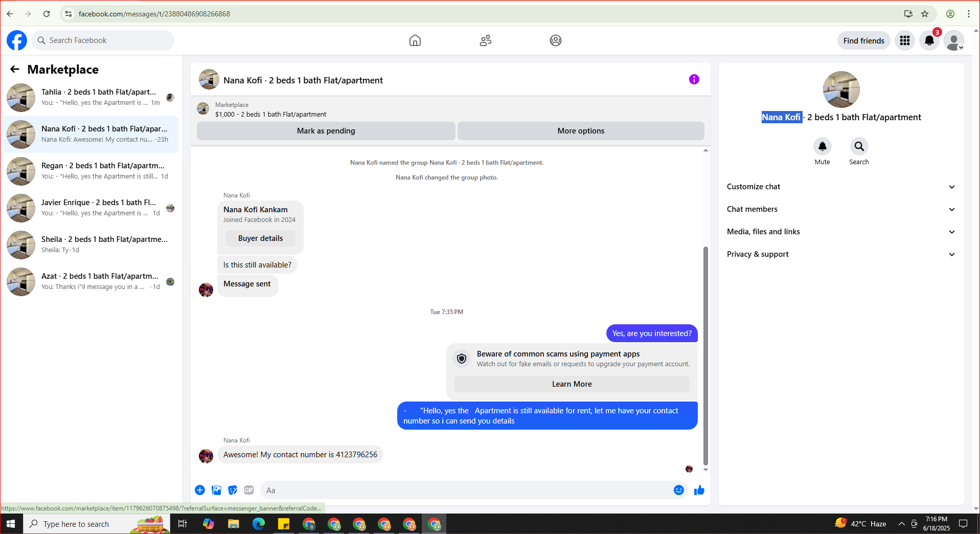Image resolution: width=980 pixels, height=534 pixels.
Task: Reload the page
Action: point(47,14)
